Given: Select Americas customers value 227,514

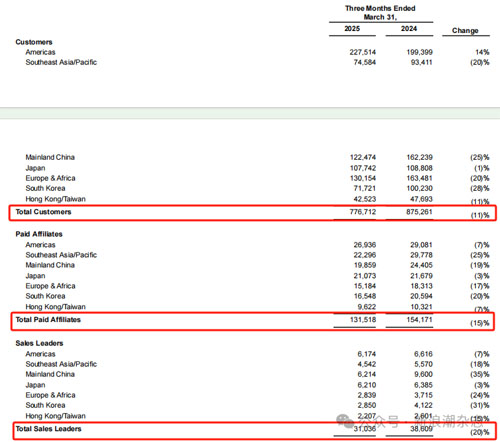Looking at the screenshot, I should (x=363, y=52).
